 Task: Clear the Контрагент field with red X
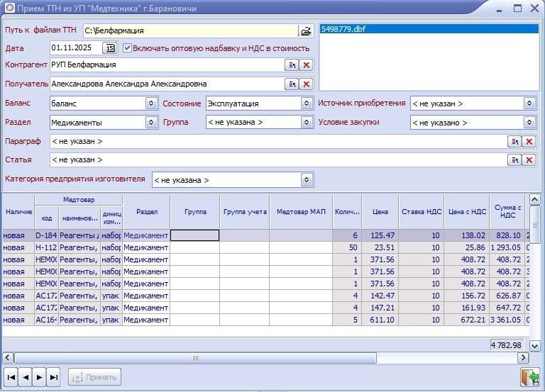[306, 65]
